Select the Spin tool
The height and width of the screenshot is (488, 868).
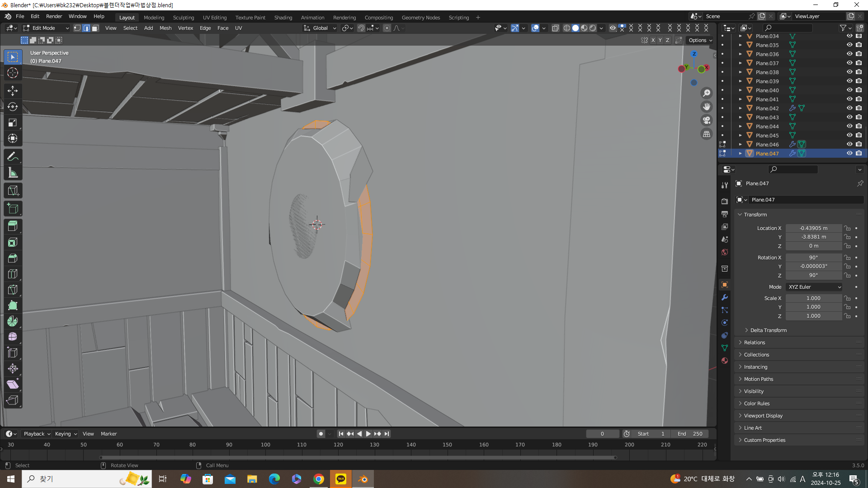point(13,321)
